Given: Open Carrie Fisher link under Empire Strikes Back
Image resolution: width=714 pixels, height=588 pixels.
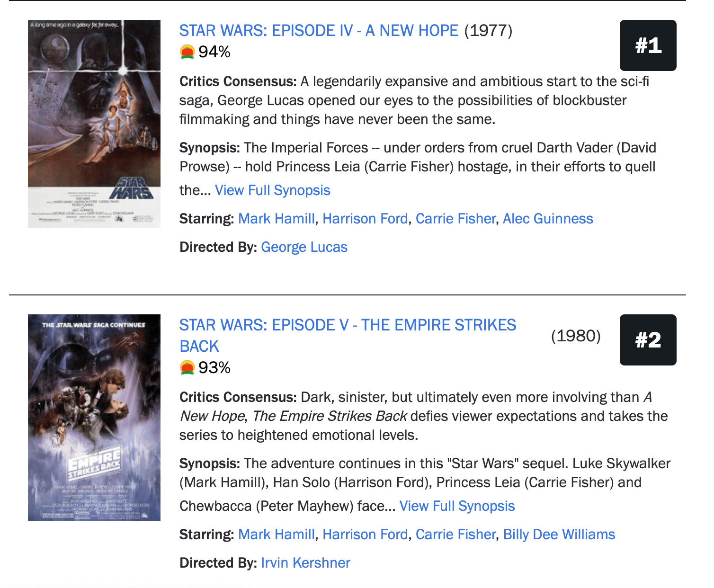Looking at the screenshot, I should pos(455,535).
